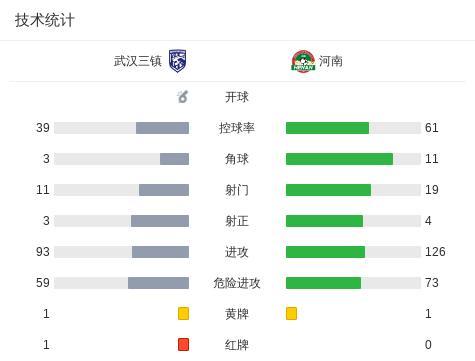Click the 危险进攻 stat label

237,283
